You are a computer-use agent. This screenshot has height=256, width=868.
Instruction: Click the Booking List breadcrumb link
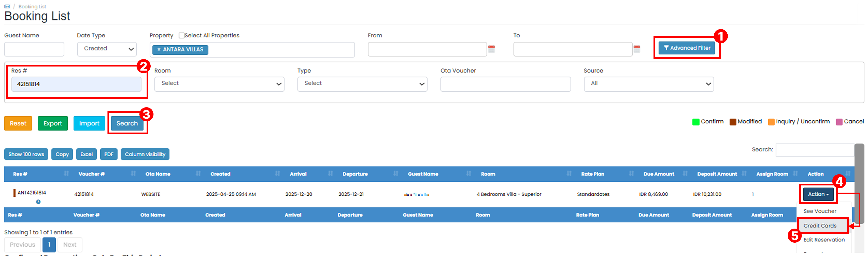coord(32,6)
